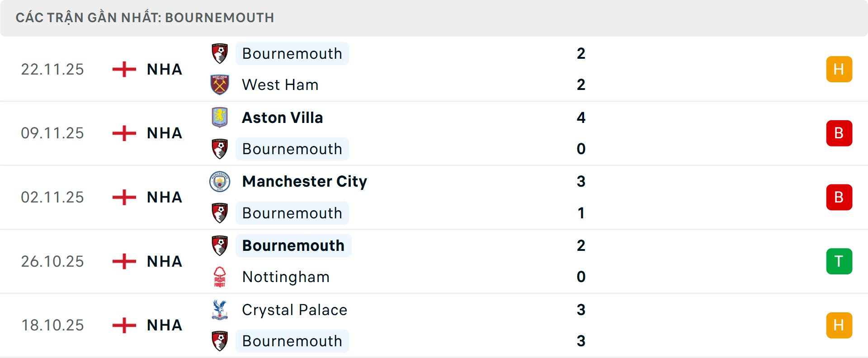Open the Manchester City club crest
Viewport: 868px width, 358px height.
tap(220, 182)
